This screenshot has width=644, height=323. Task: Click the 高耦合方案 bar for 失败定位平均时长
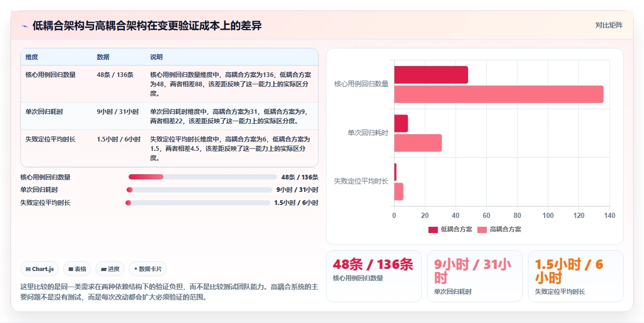click(399, 192)
